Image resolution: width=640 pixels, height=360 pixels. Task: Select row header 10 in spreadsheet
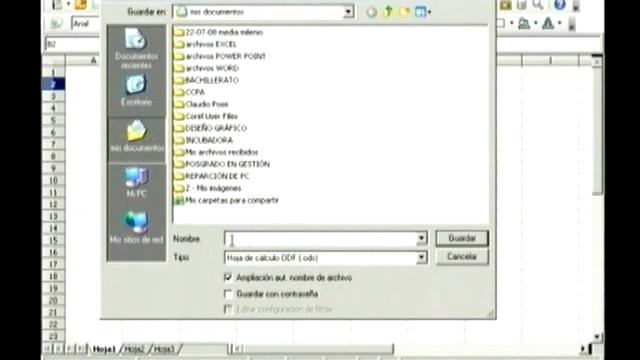[x=53, y=180]
